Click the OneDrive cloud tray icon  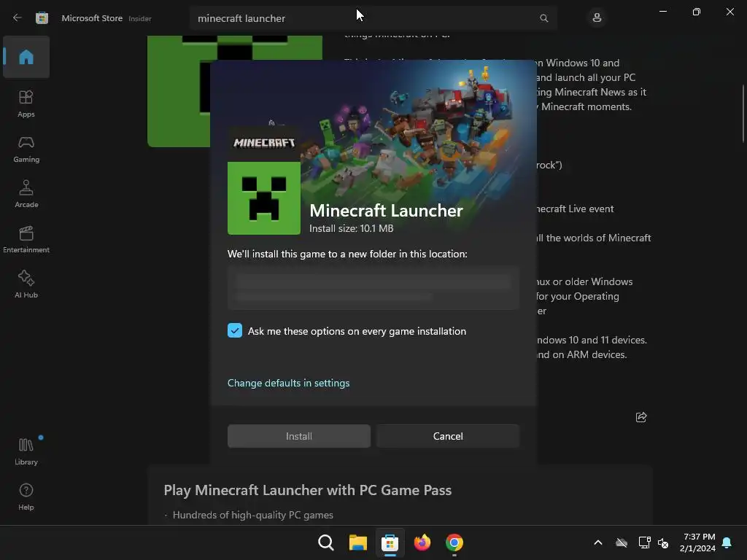[622, 542]
